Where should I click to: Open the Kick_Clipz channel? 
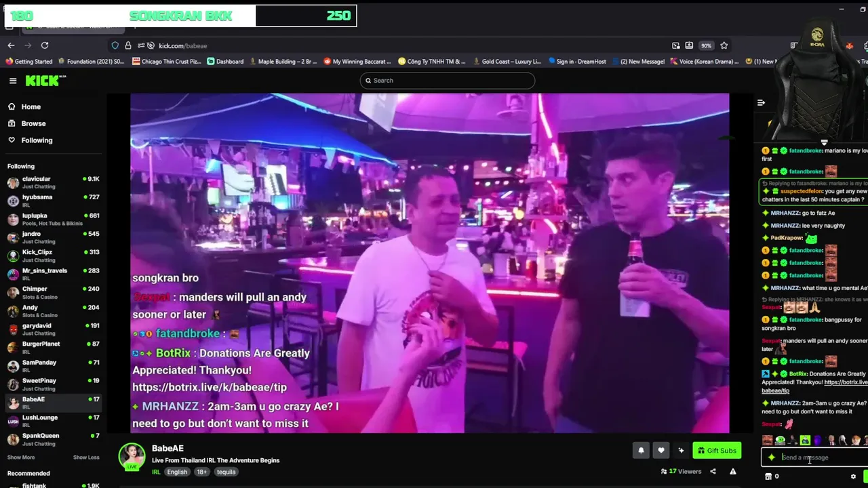[x=53, y=255]
